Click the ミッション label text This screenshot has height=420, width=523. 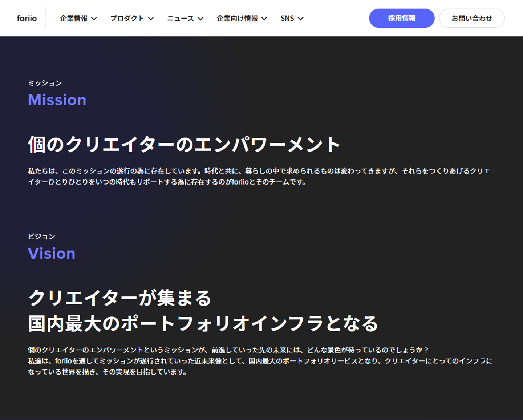[x=45, y=83]
